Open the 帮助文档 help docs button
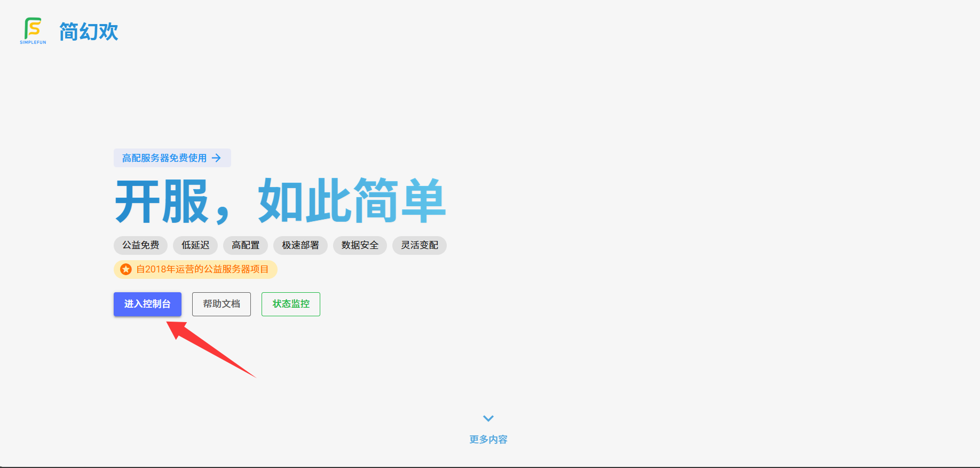Viewport: 980px width, 468px height. 222,304
